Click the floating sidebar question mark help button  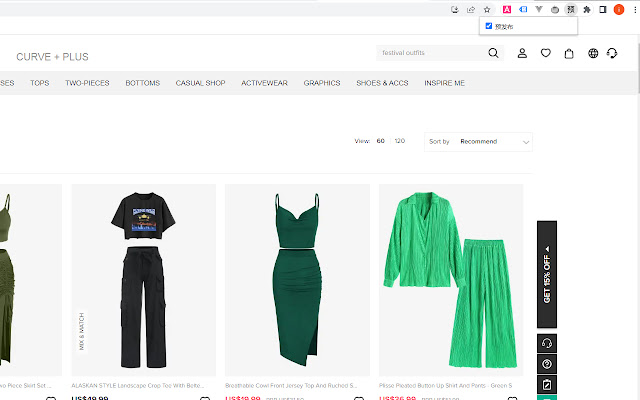point(547,364)
